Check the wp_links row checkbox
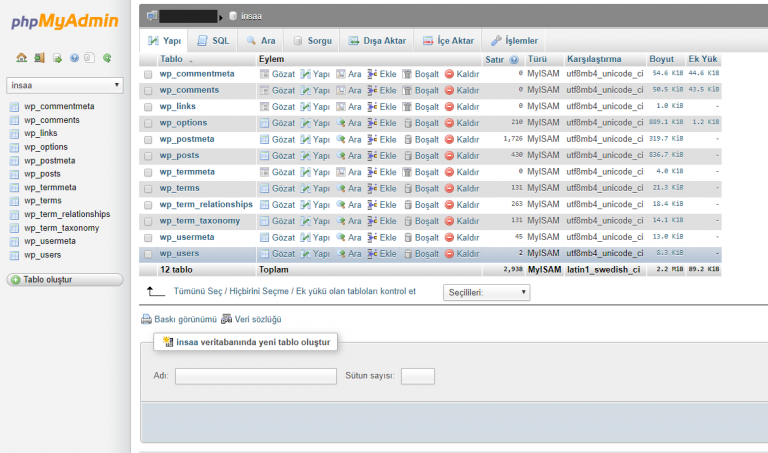Screen dimensions: 768x453 148,107
